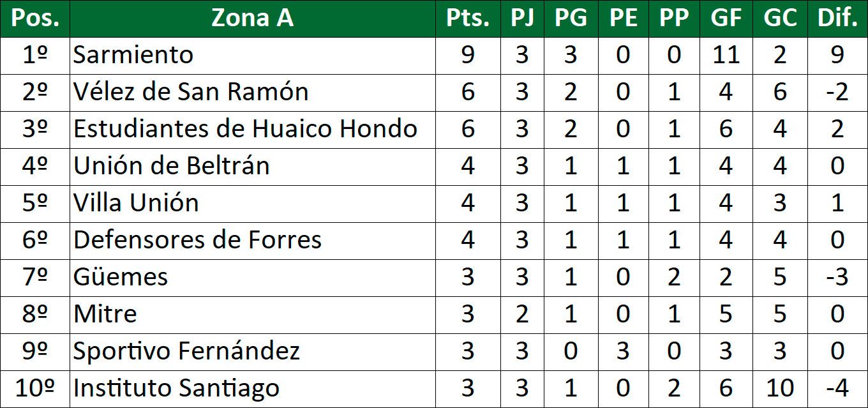Click the Sportivo Fernández team name
The width and height of the screenshot is (868, 408).
click(x=186, y=351)
